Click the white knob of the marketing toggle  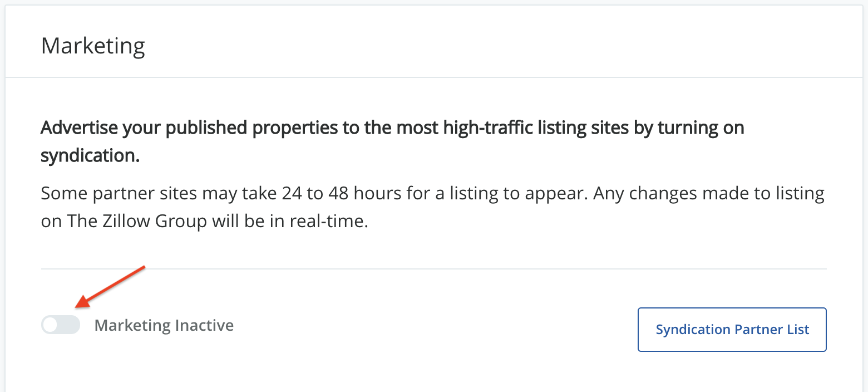tap(51, 325)
